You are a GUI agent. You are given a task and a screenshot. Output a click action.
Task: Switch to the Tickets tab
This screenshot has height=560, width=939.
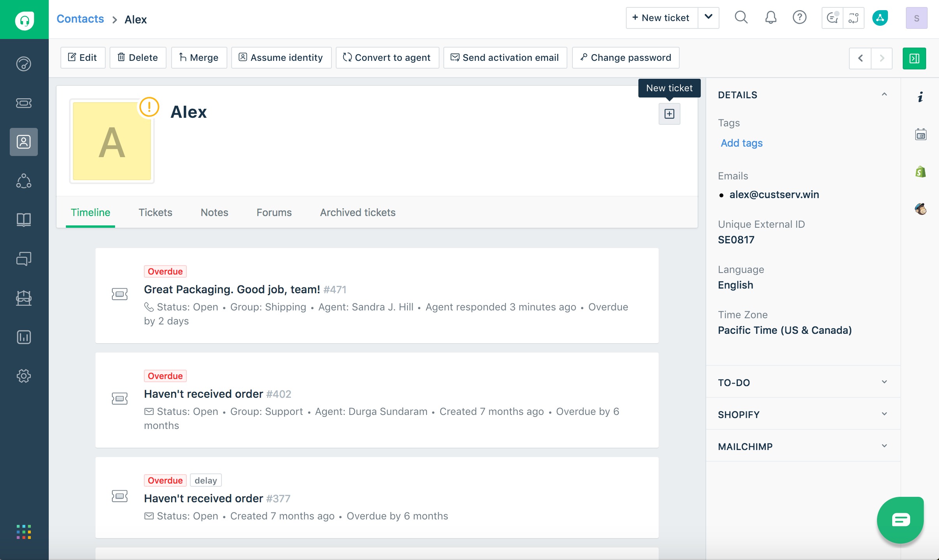pyautogui.click(x=155, y=213)
